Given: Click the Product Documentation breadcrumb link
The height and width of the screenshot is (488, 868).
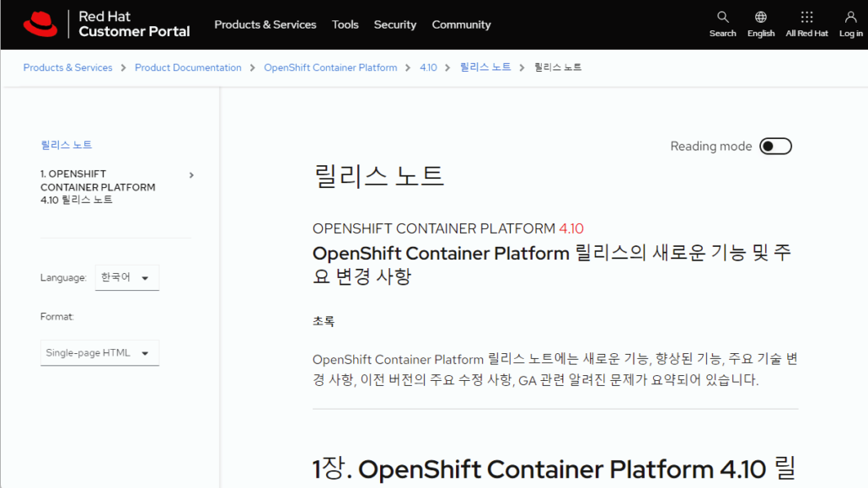Looking at the screenshot, I should 188,67.
